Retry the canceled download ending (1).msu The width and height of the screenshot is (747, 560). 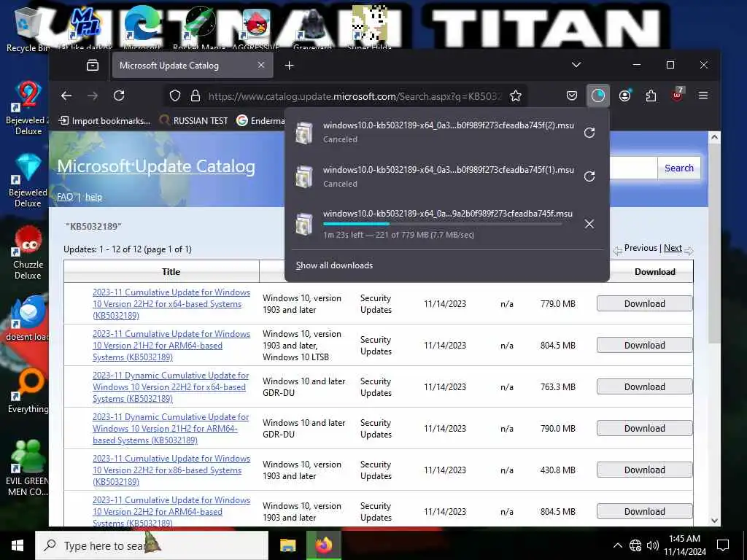589,176
